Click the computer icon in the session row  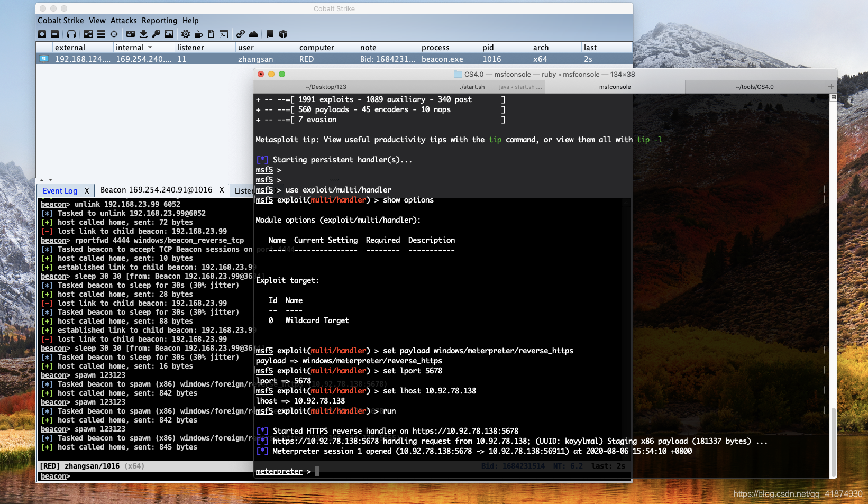click(x=44, y=59)
